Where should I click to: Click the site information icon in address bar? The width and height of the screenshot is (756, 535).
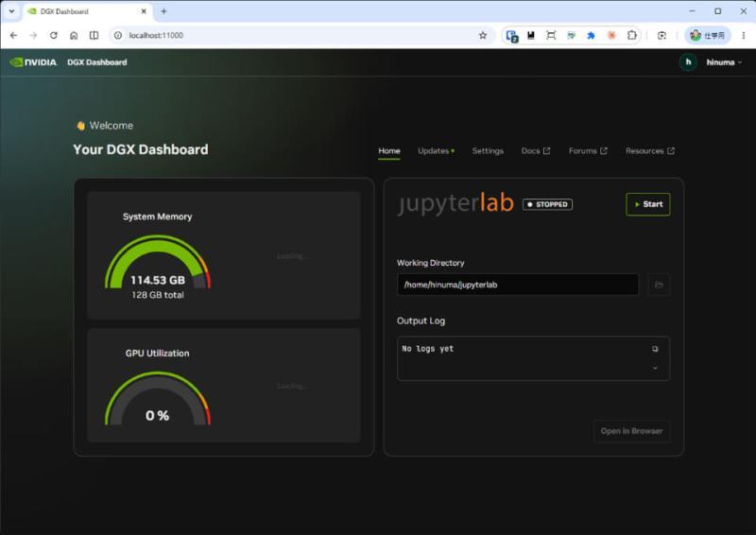click(x=117, y=35)
